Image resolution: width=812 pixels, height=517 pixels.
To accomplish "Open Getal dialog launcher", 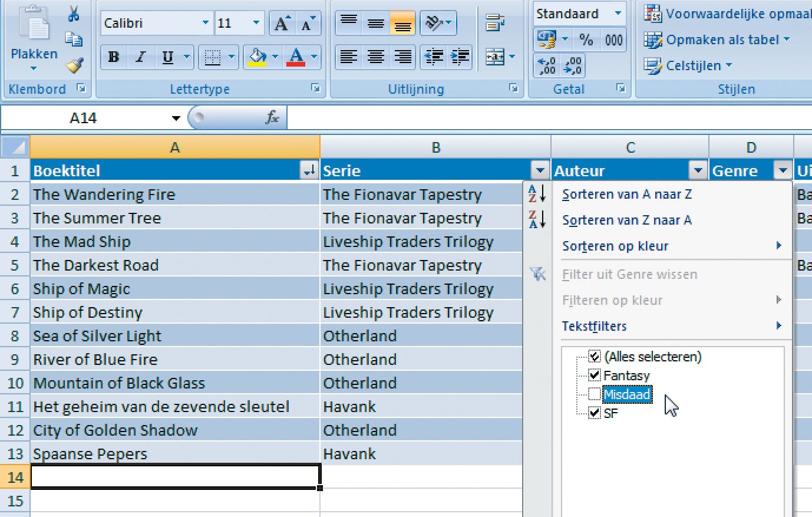I will pos(620,88).
